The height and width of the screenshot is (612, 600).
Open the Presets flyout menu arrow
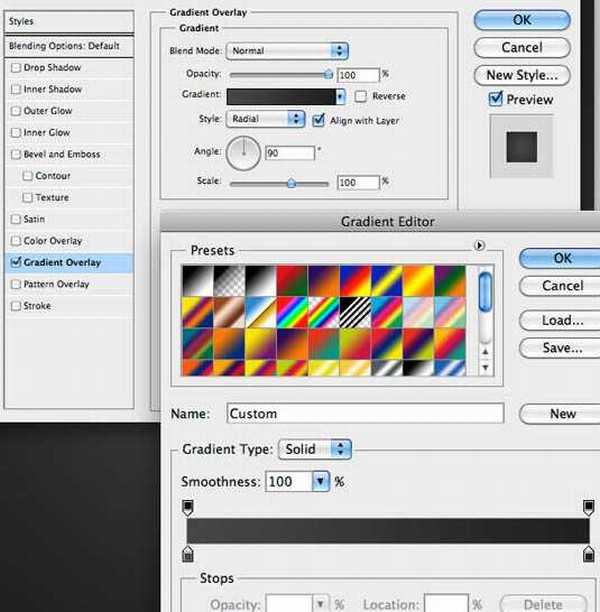click(x=478, y=245)
